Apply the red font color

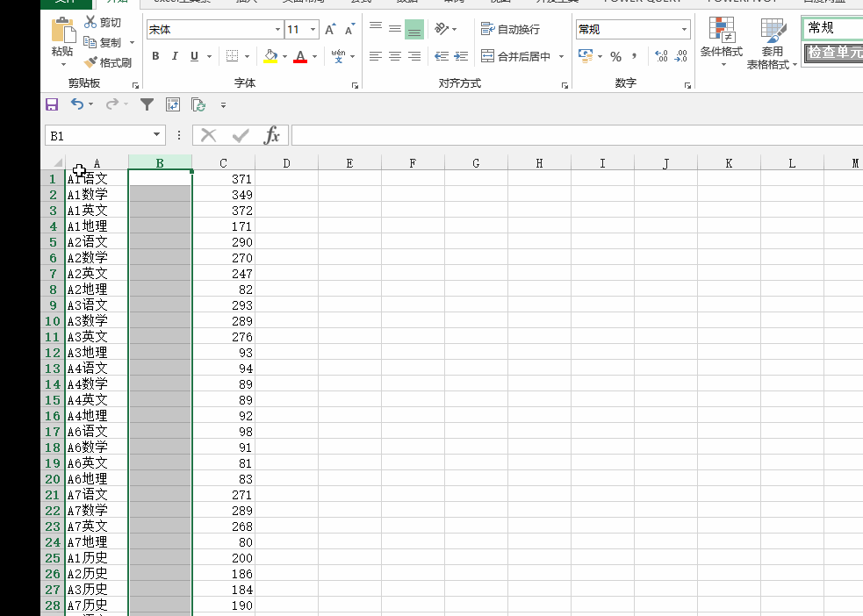click(300, 56)
